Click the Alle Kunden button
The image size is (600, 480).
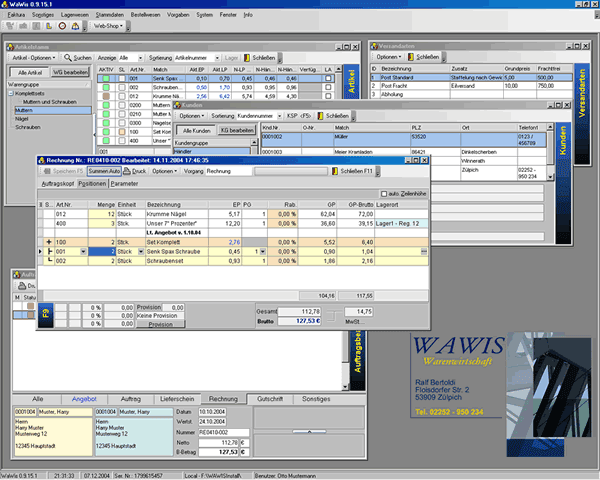tap(196, 130)
